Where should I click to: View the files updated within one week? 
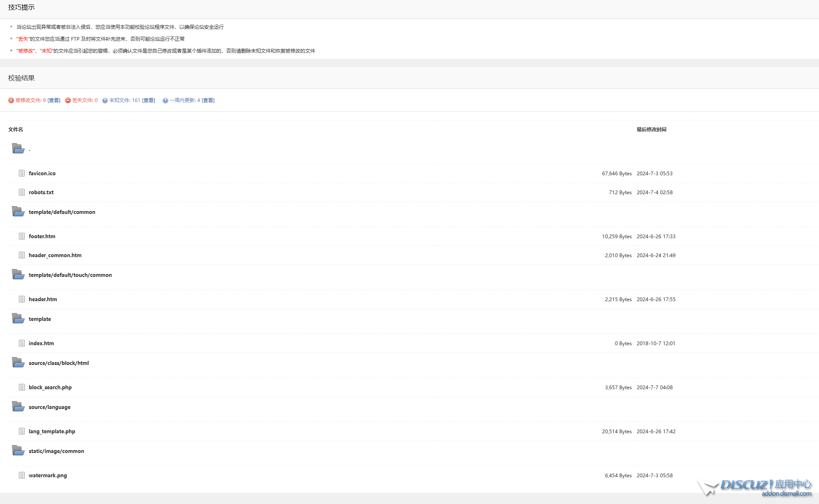tap(208, 100)
